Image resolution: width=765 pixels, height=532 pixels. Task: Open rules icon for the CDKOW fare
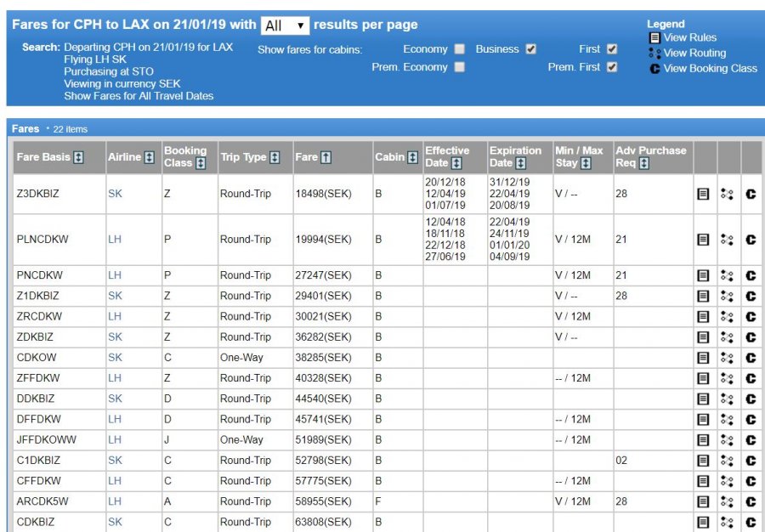703,358
